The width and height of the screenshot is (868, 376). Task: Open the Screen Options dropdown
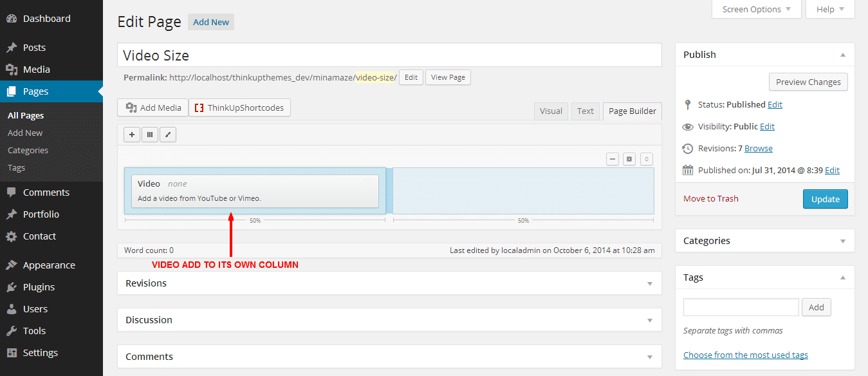[756, 10]
